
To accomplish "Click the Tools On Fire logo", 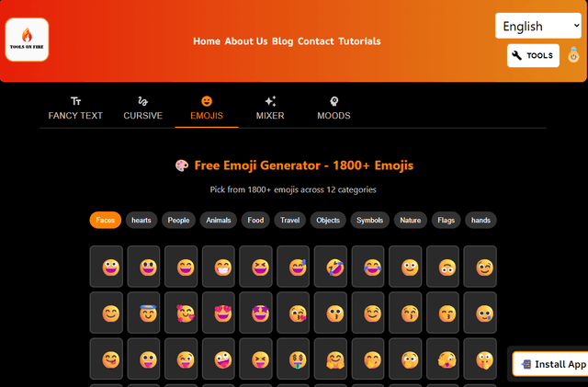I will (27, 40).
